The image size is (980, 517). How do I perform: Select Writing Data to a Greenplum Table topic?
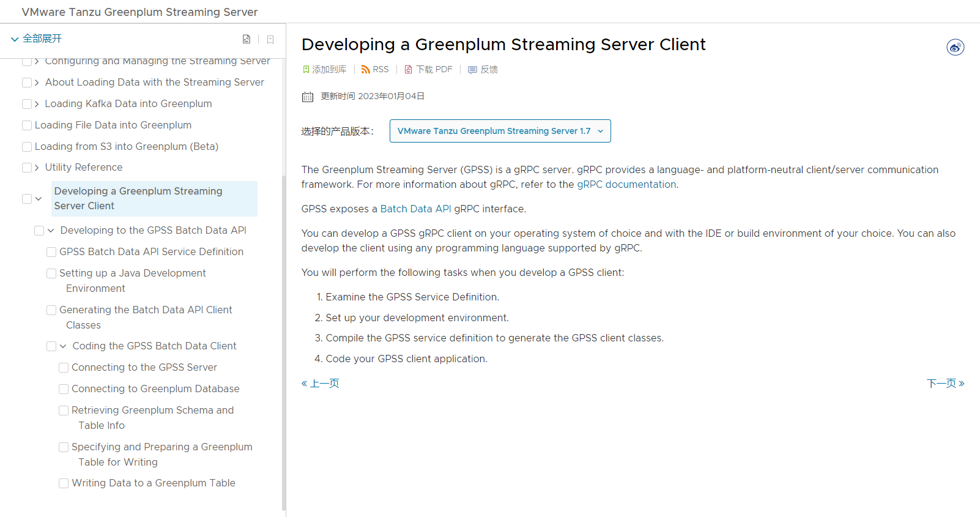tap(154, 483)
